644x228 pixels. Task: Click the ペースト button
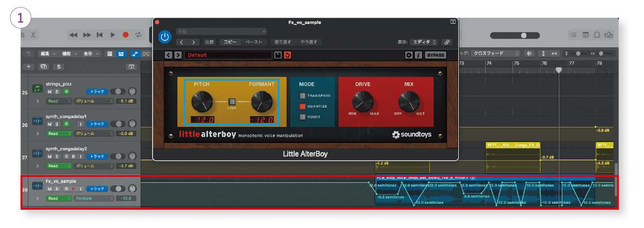click(x=253, y=41)
